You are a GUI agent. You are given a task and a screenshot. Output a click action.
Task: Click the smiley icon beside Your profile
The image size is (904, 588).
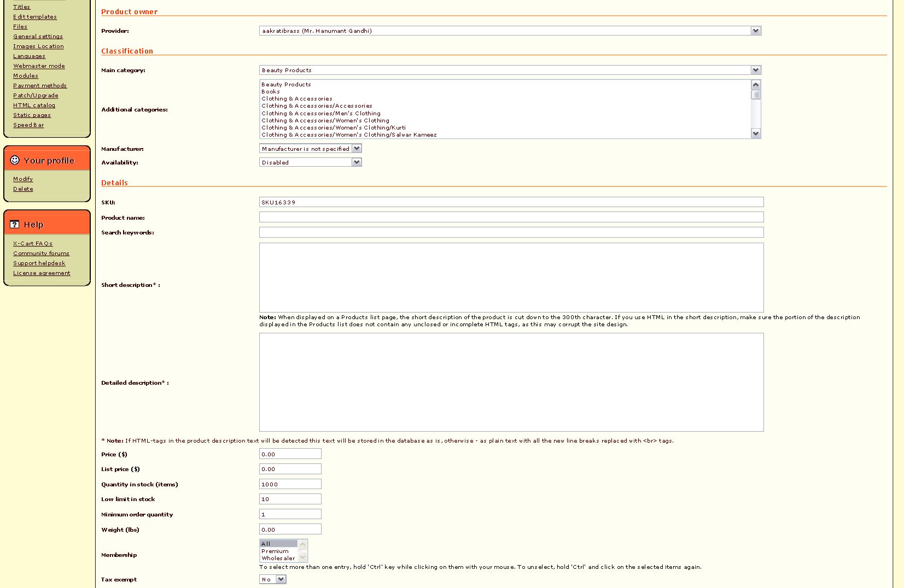(15, 160)
